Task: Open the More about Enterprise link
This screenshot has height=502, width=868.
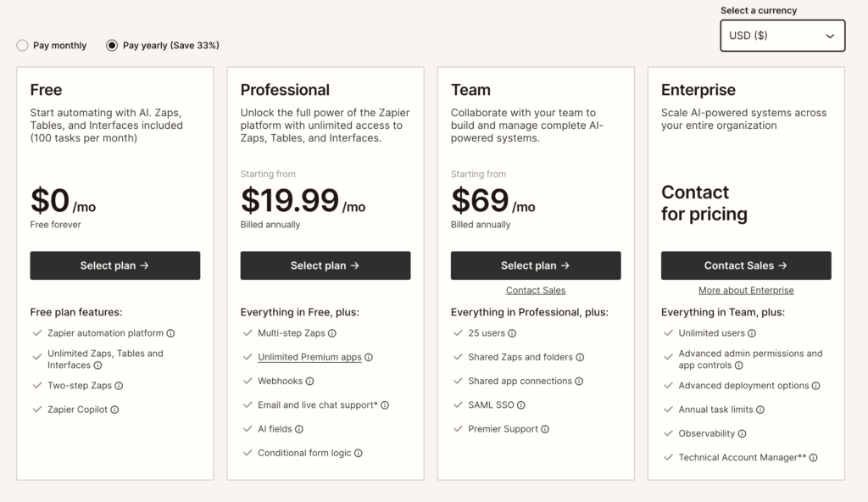Action: tap(746, 290)
